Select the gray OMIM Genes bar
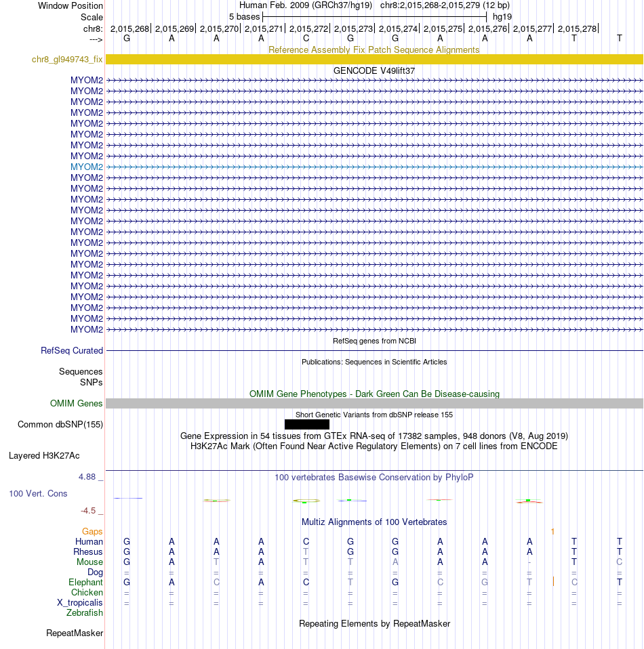Screen dimensions: 644x649 (374, 404)
